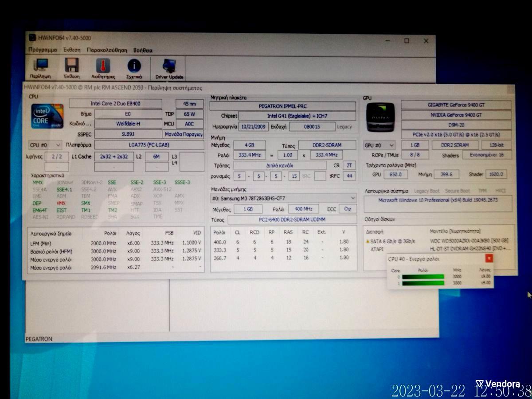The height and width of the screenshot is (399, 532).
Task: Click the SATA warning triangle icon
Action: [368, 241]
